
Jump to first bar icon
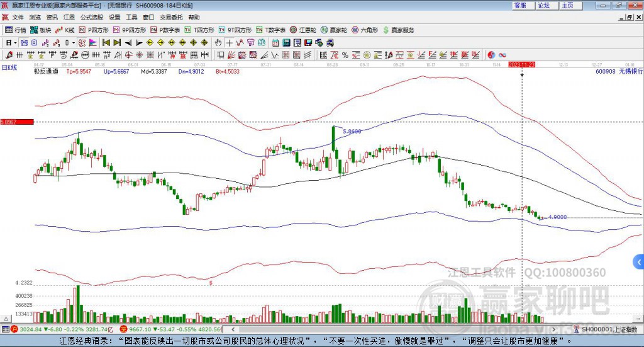106,43
